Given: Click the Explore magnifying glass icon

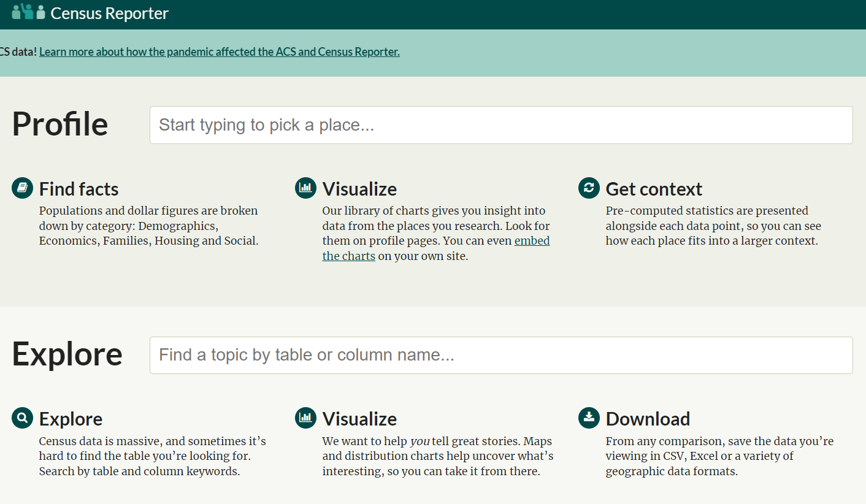Looking at the screenshot, I should (22, 418).
